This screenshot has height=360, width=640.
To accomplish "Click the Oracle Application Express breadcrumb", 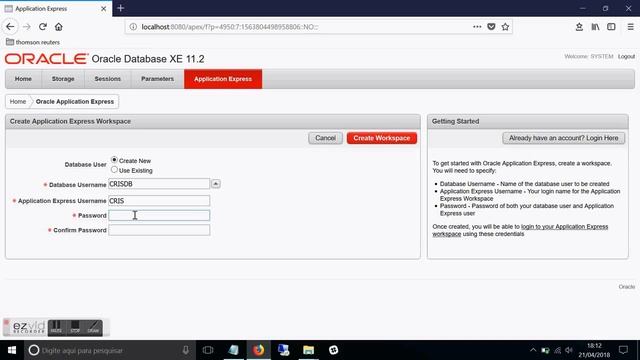I will pyautogui.click(x=75, y=102).
